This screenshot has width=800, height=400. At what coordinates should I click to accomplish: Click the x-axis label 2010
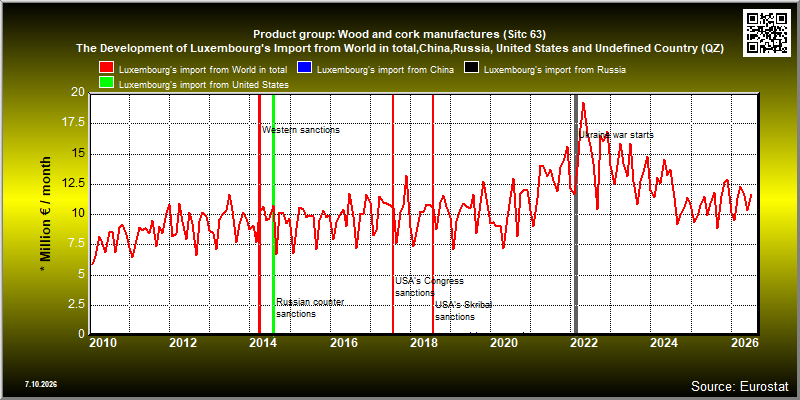pyautogui.click(x=104, y=342)
